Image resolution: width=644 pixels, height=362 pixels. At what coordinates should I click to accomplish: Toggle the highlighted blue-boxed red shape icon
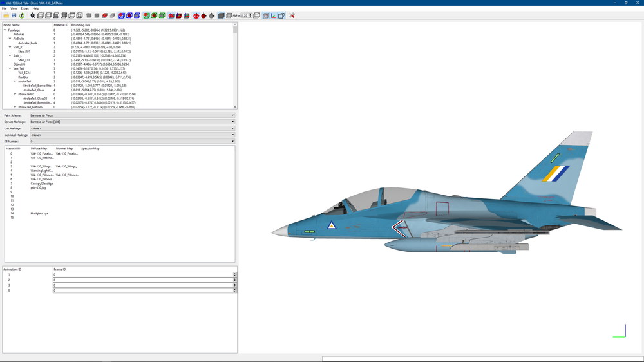click(x=122, y=15)
